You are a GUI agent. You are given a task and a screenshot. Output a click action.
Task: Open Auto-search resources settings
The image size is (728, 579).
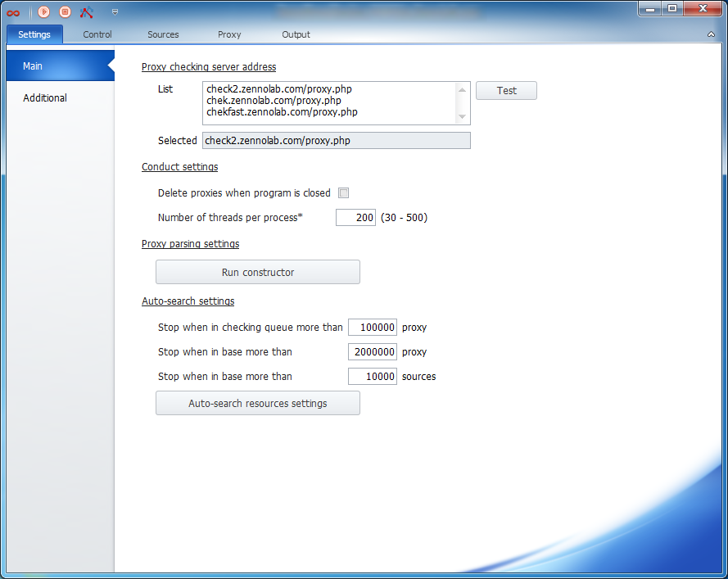pos(258,403)
